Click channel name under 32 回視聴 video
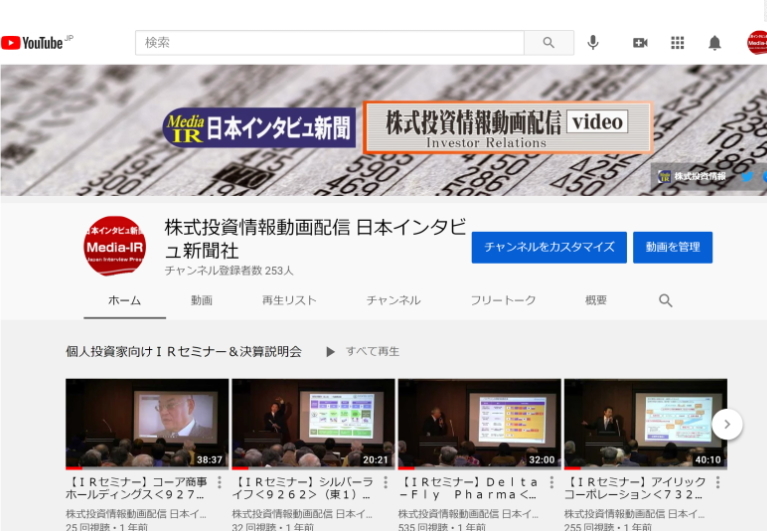 click(302, 514)
